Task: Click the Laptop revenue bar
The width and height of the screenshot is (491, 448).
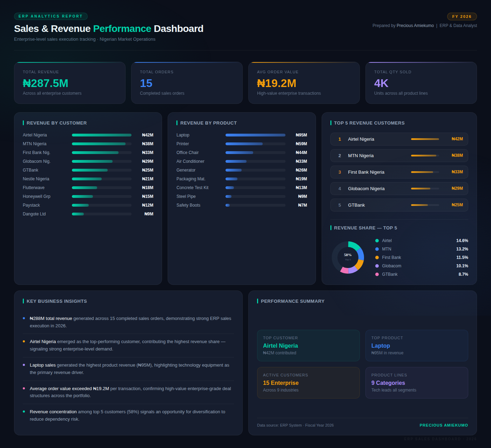Action: click(255, 135)
